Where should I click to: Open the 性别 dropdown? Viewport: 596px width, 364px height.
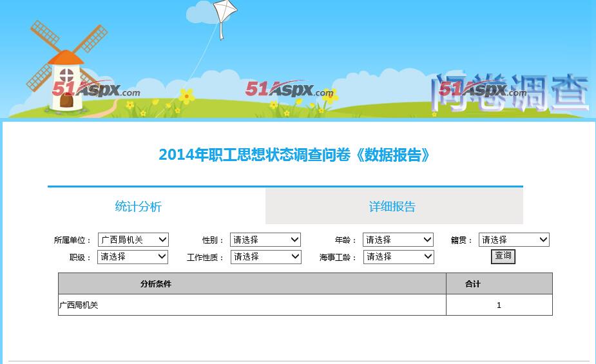click(x=265, y=240)
